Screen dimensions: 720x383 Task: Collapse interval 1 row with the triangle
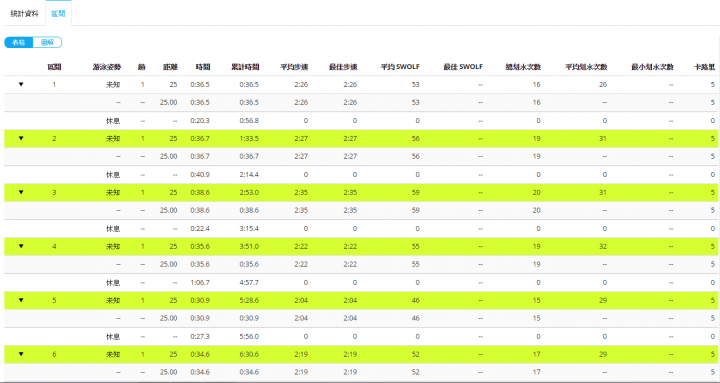point(21,84)
